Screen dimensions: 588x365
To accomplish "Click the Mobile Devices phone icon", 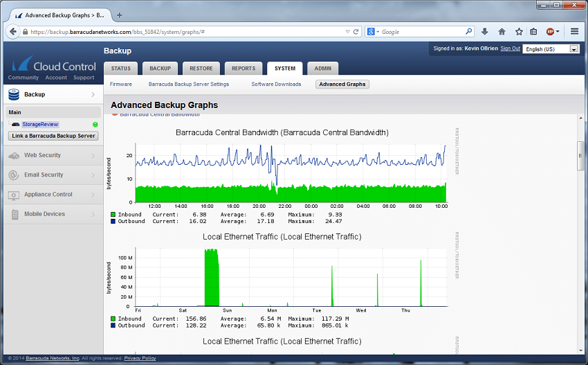I will pyautogui.click(x=15, y=215).
